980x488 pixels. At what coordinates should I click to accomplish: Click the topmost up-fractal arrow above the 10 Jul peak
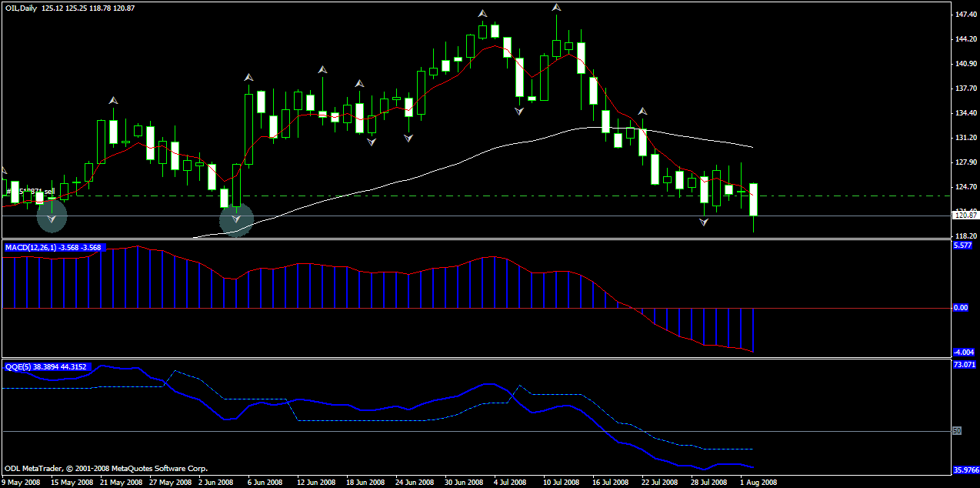point(556,8)
